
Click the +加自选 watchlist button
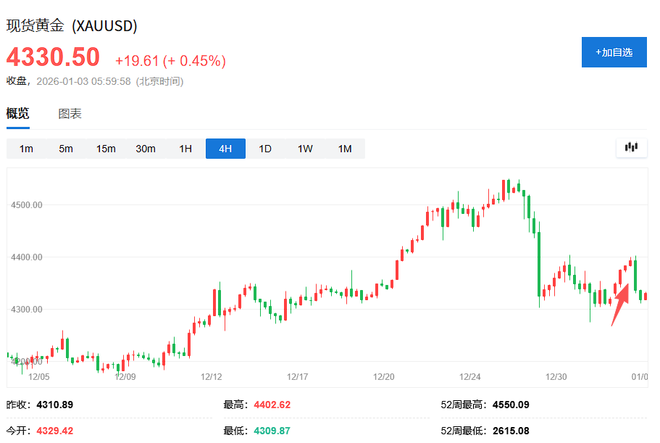tap(614, 52)
